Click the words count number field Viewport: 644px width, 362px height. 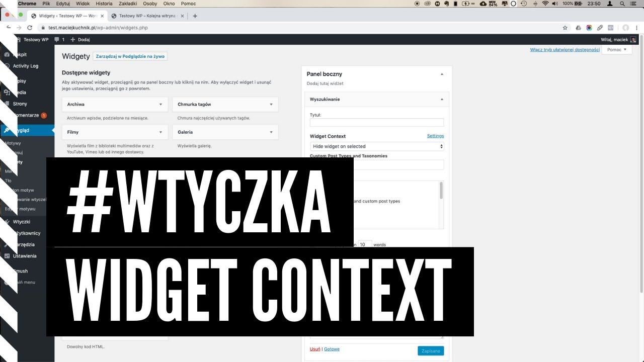365,245
